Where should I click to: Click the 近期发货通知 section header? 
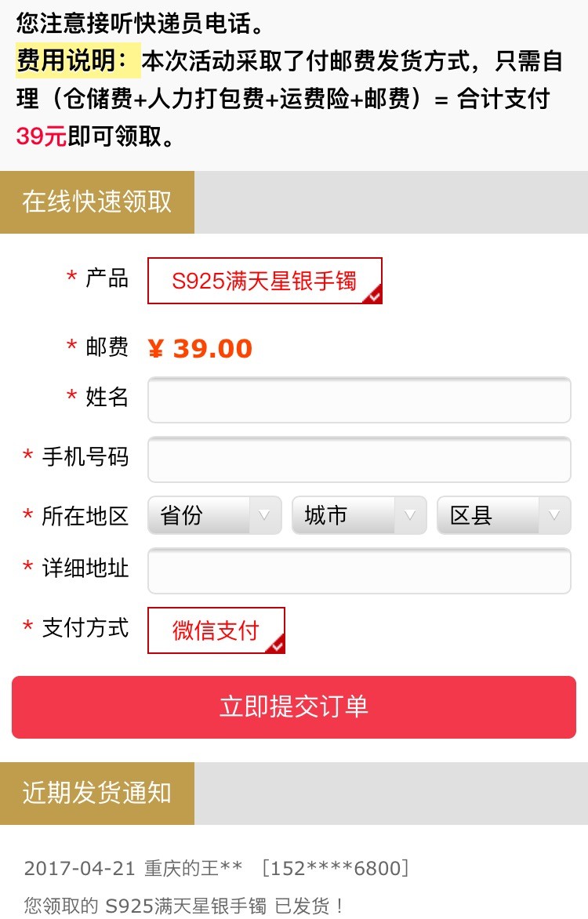(x=97, y=793)
